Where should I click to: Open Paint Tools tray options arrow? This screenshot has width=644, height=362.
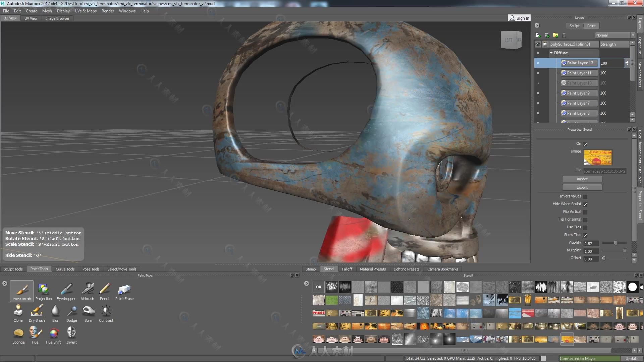click(x=5, y=284)
